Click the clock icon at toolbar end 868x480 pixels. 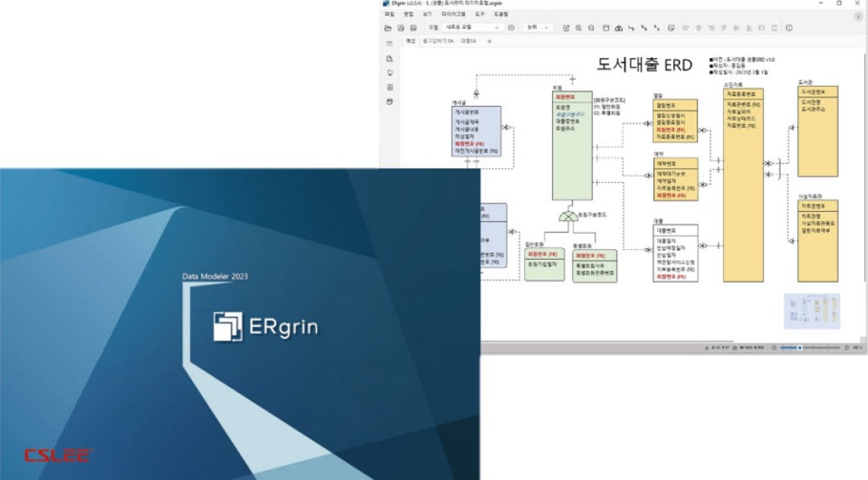(x=790, y=27)
